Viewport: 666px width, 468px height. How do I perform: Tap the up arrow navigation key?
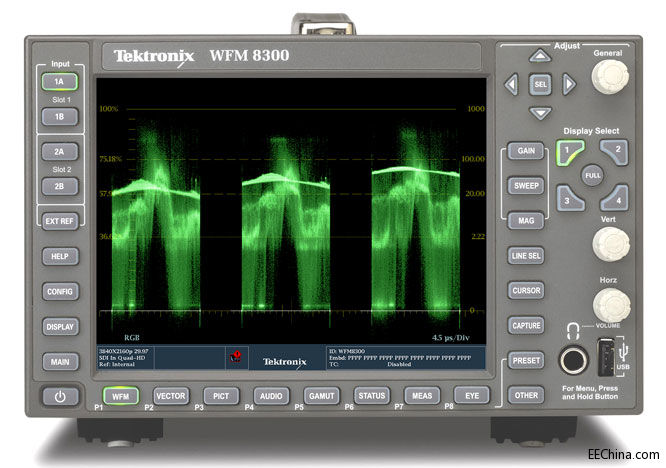click(540, 56)
